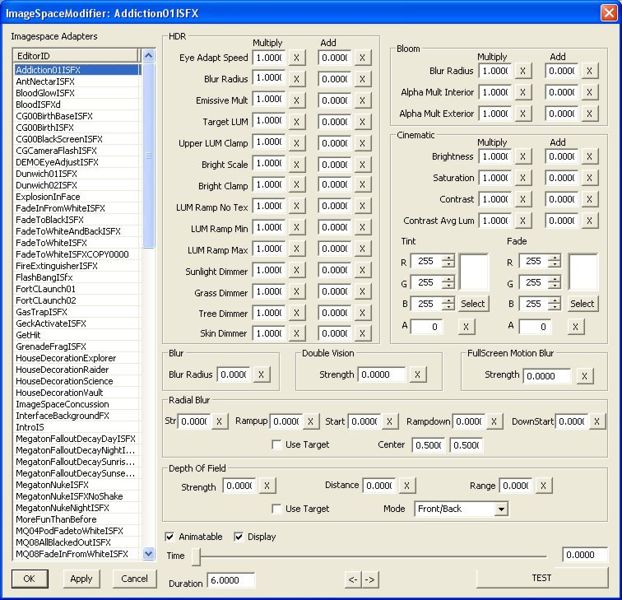This screenshot has height=600, width=622.
Task: Click the step forward -> button
Action: (x=370, y=580)
